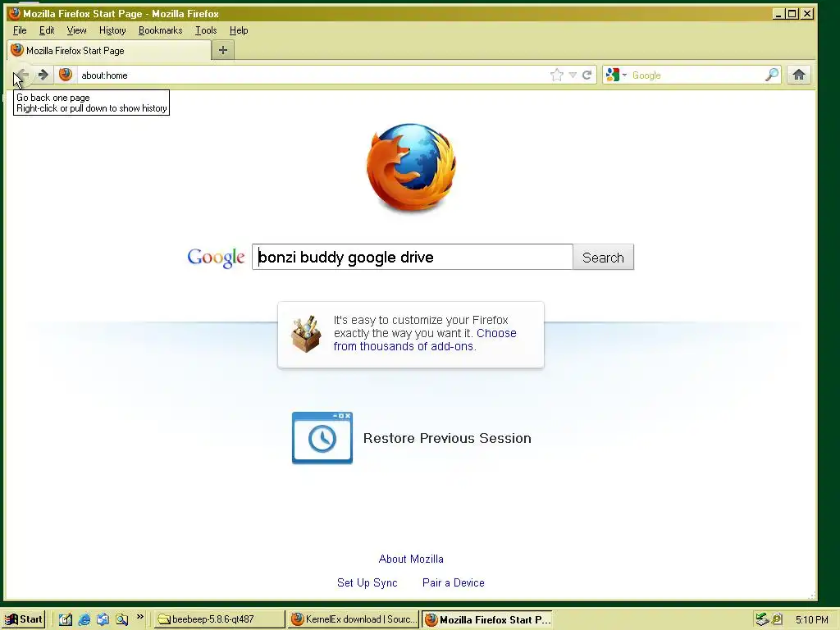Screen dimensions: 840x630
Task: Click the magnifying glass in the toolbar search box
Action: tap(772, 75)
